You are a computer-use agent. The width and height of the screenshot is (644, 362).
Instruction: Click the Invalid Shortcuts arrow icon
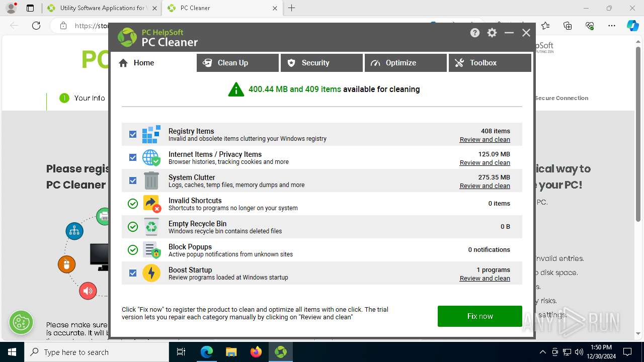tap(151, 204)
